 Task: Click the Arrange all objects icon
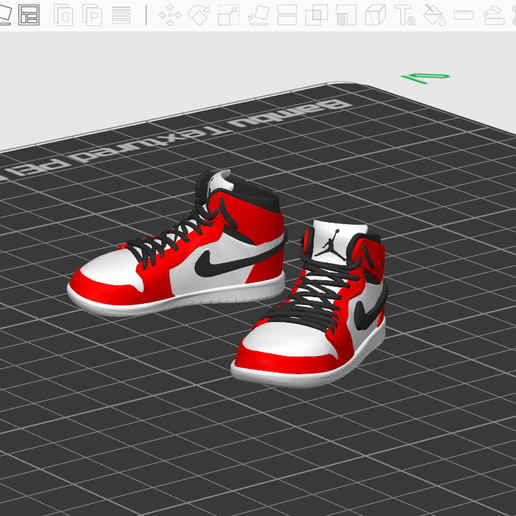[x=29, y=15]
